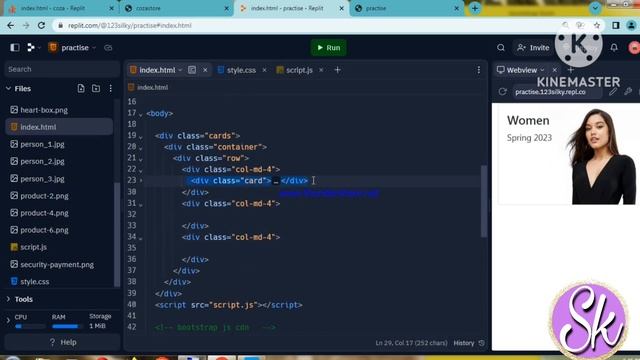Expand the resource usage panel chevron

[x=8, y=321]
